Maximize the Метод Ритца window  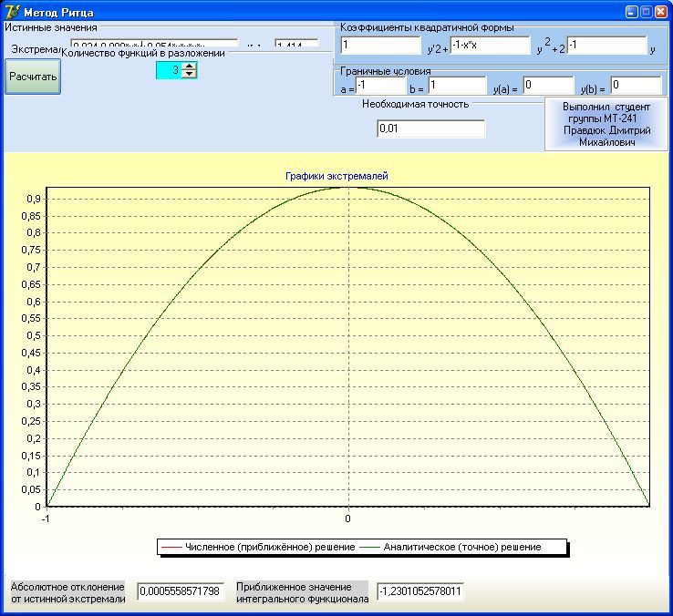click(x=646, y=12)
